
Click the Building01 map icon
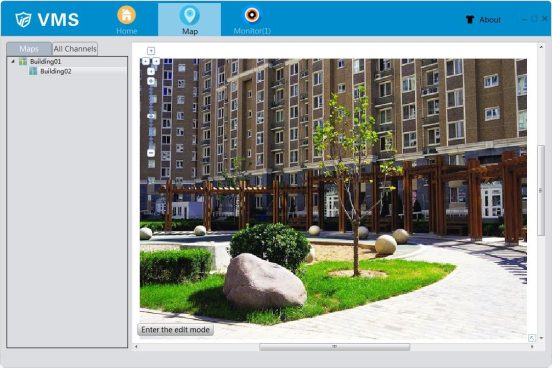[23, 61]
